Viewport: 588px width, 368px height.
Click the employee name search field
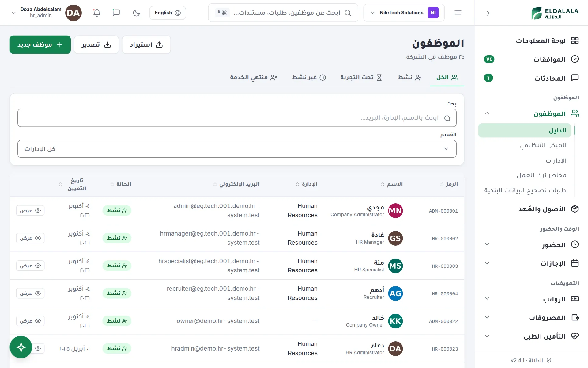click(x=237, y=118)
